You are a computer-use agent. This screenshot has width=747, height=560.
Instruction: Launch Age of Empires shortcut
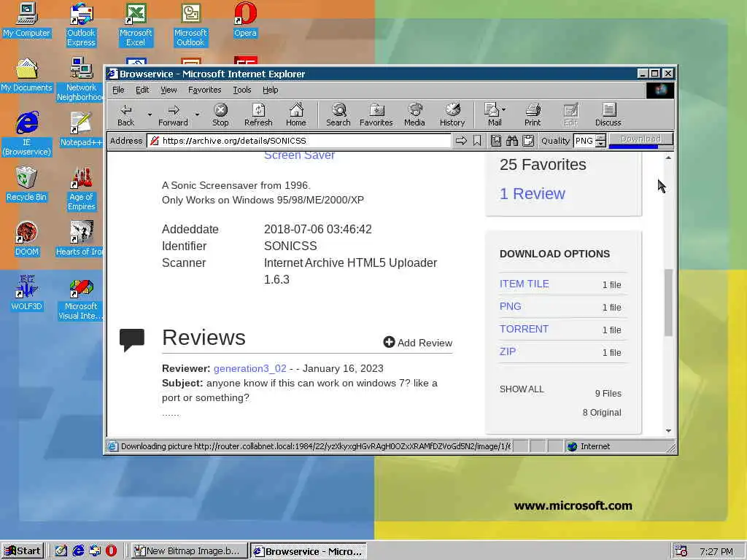click(81, 189)
